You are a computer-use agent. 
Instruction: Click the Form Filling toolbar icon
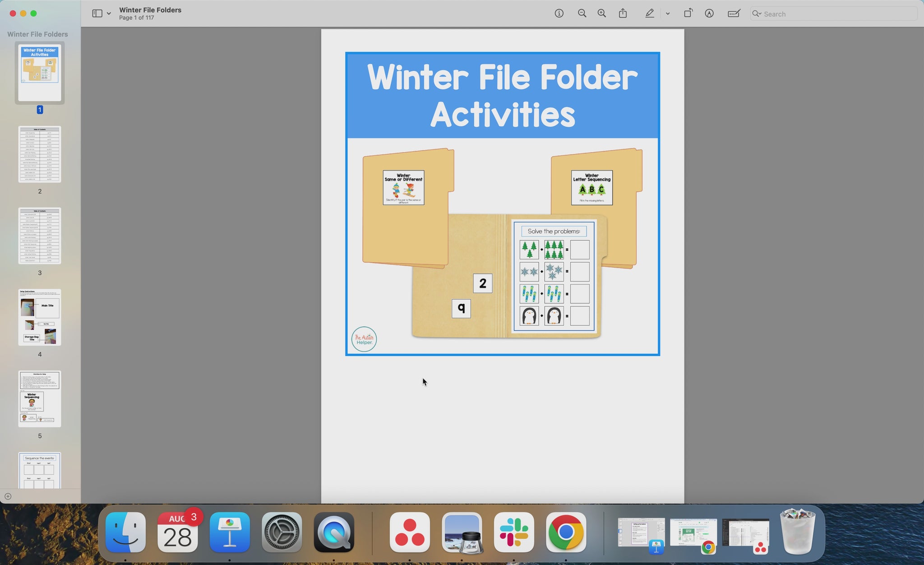tap(734, 14)
